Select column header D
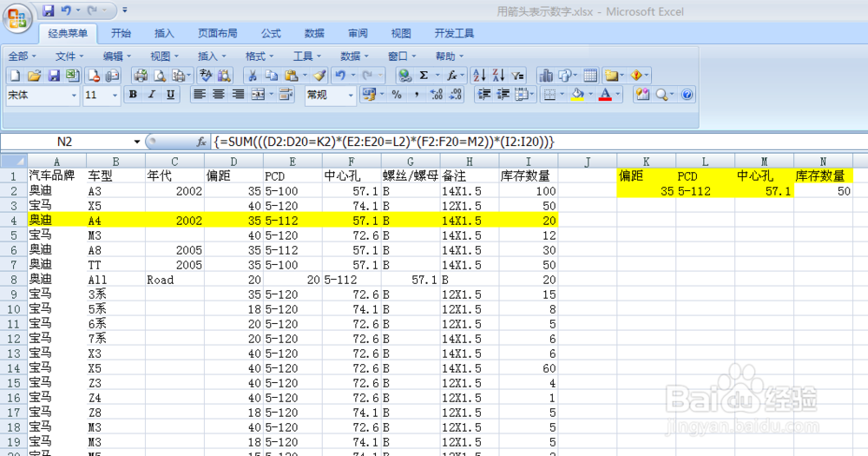 [x=233, y=162]
